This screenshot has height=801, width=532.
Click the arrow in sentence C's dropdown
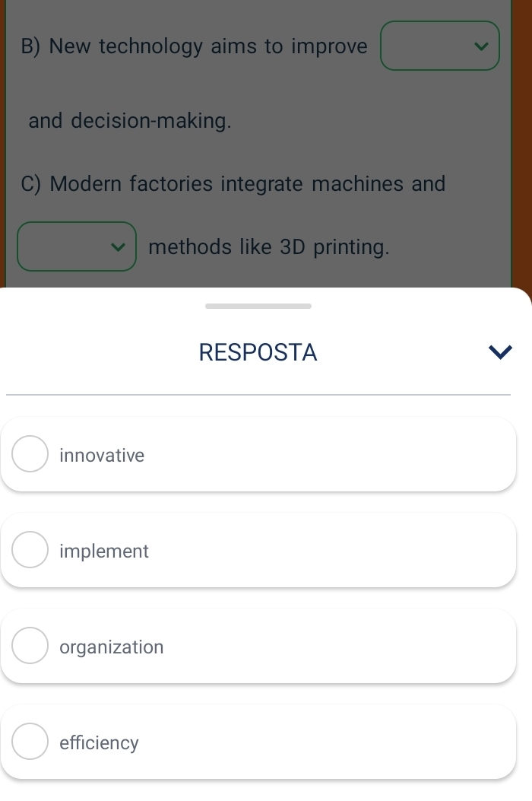click(118, 247)
